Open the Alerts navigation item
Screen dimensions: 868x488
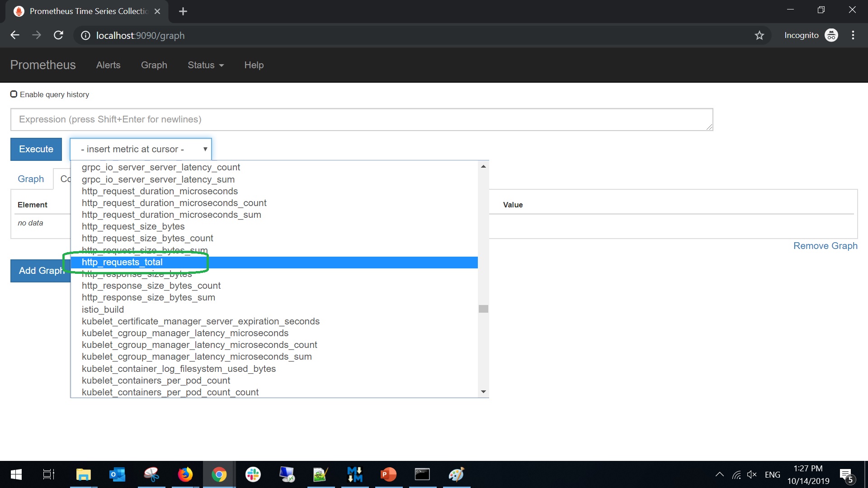(108, 65)
